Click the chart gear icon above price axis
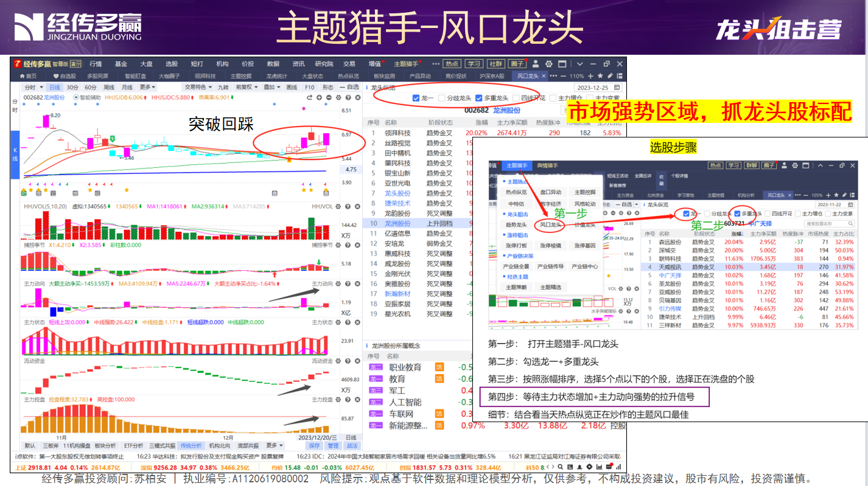 coord(338,97)
